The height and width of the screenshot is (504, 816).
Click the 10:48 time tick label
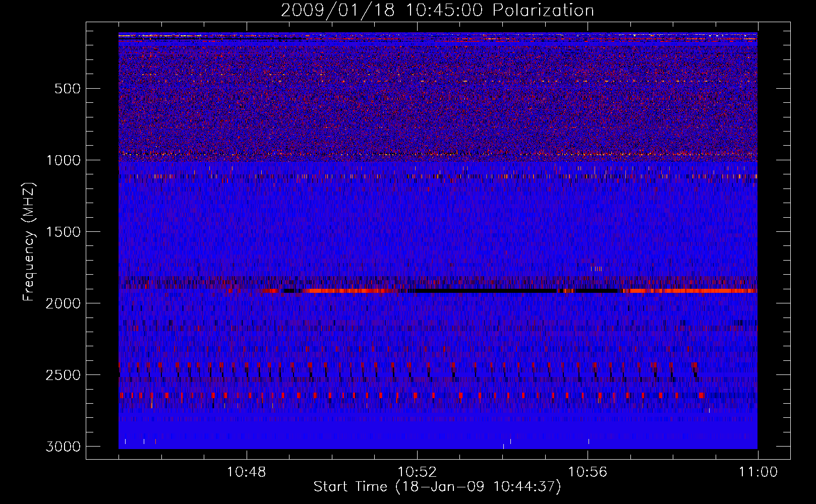pyautogui.click(x=247, y=472)
